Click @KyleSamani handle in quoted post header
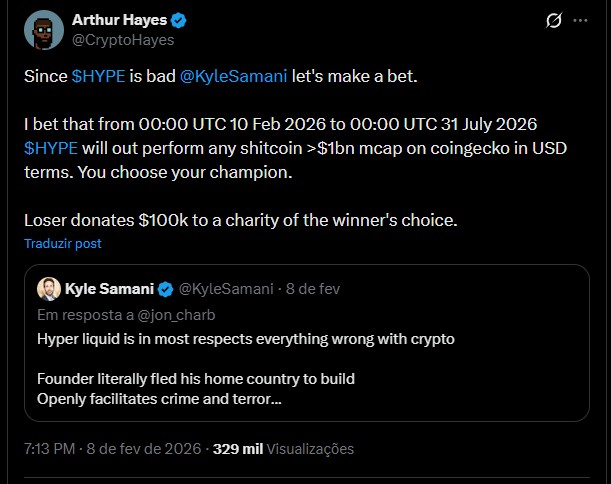This screenshot has height=484, width=611. click(225, 289)
